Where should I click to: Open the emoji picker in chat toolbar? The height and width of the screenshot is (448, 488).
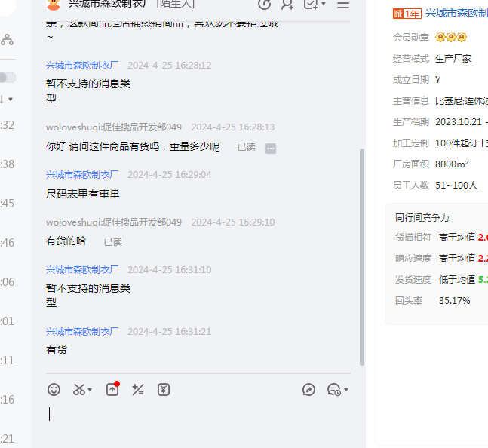point(54,389)
